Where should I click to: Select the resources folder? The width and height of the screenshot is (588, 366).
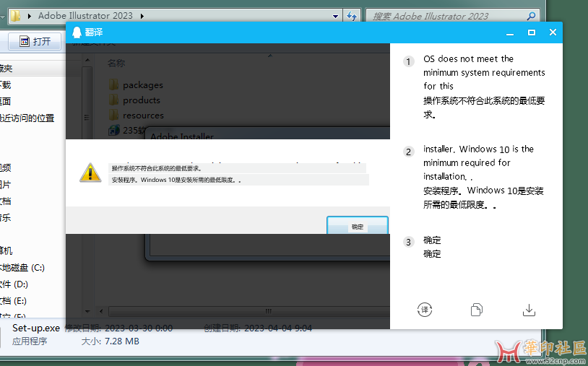(142, 116)
